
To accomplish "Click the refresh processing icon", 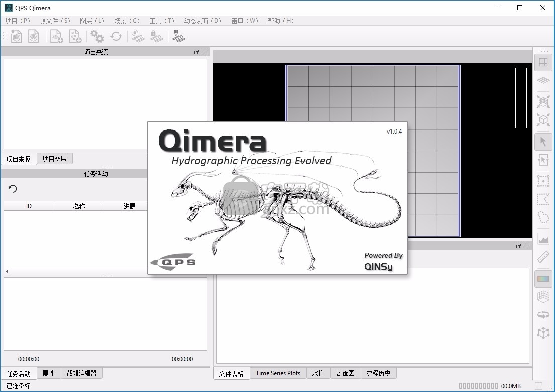I will point(116,36).
